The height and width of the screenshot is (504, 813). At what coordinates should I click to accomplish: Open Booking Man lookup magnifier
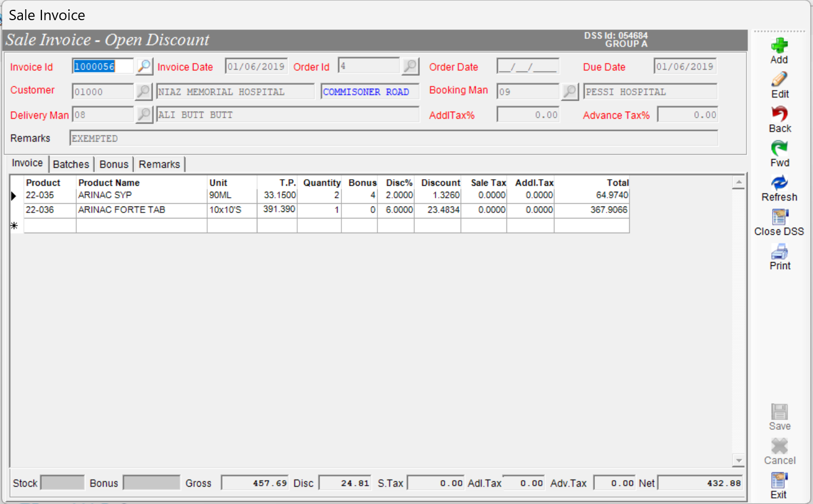point(570,91)
